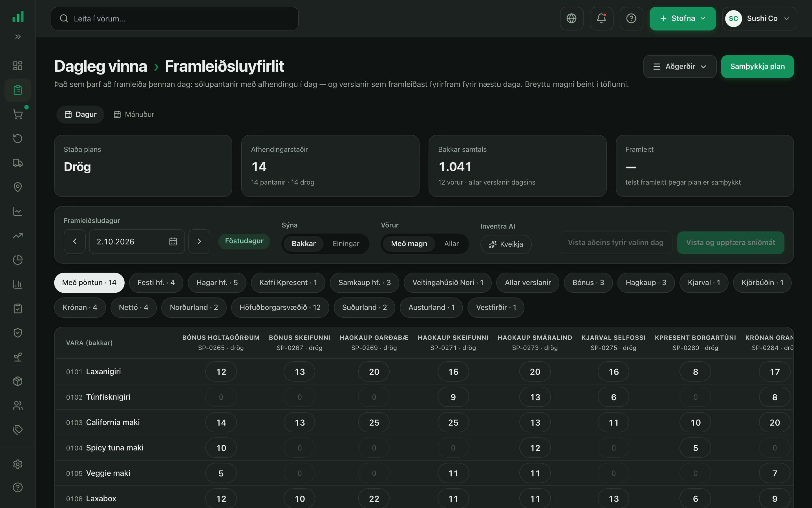Select filter chip Suðurland · 2
The image size is (812, 508).
point(364,307)
